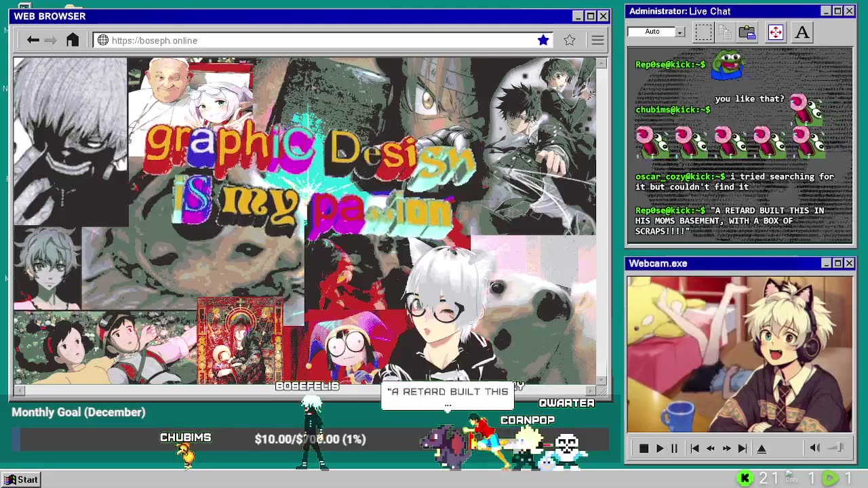
Task: Maximize the Webcam.exe window
Action: point(837,263)
